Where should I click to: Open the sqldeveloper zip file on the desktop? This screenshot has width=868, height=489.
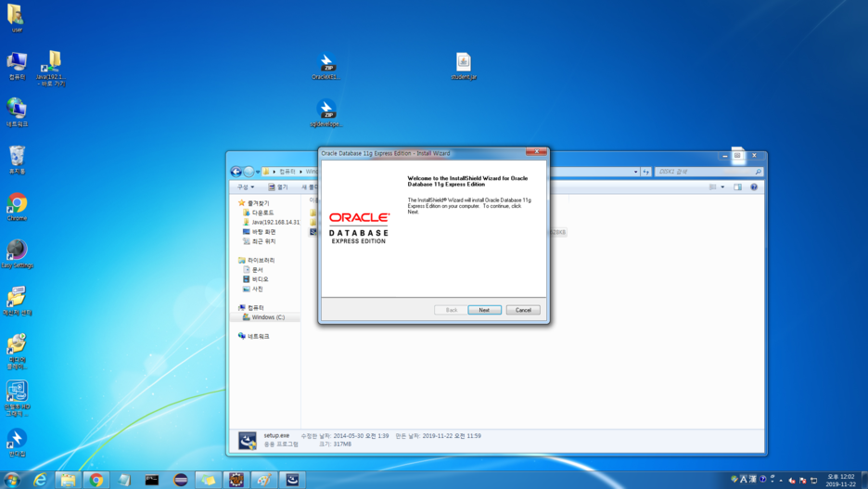pyautogui.click(x=326, y=113)
